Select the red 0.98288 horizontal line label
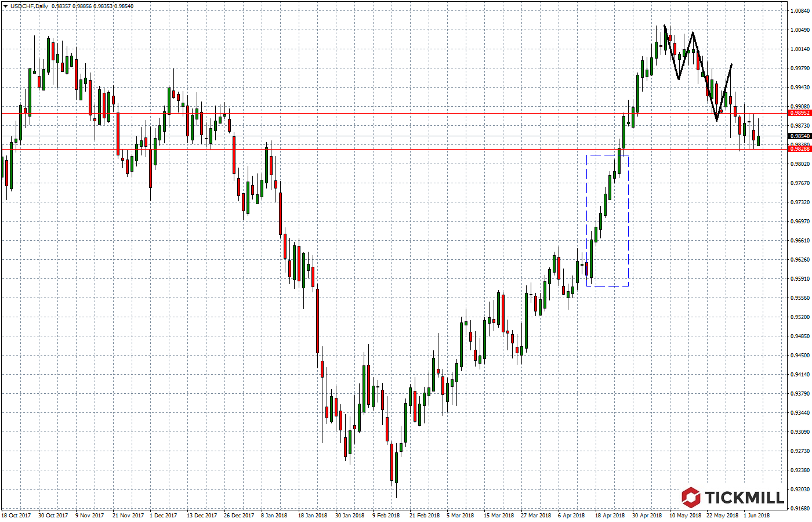 pos(800,149)
